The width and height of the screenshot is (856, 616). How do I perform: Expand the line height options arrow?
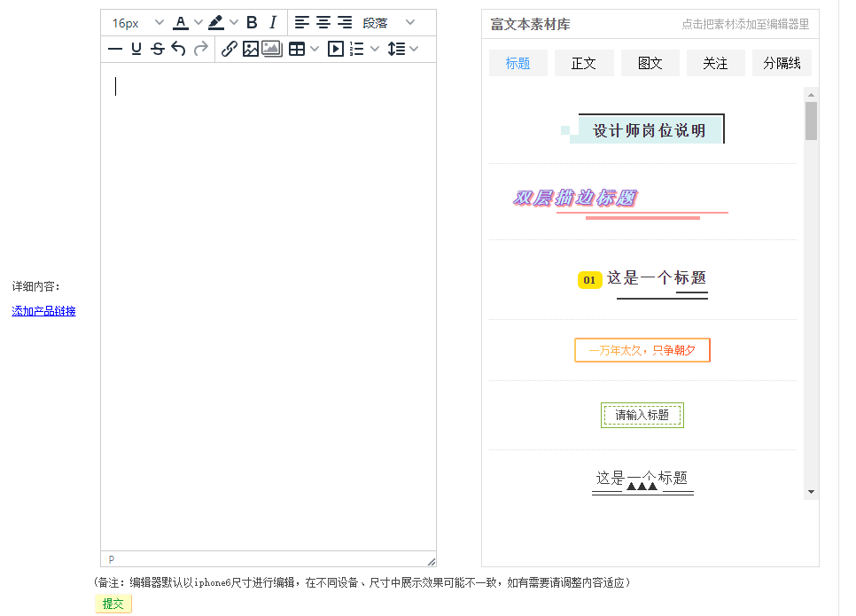tap(414, 49)
